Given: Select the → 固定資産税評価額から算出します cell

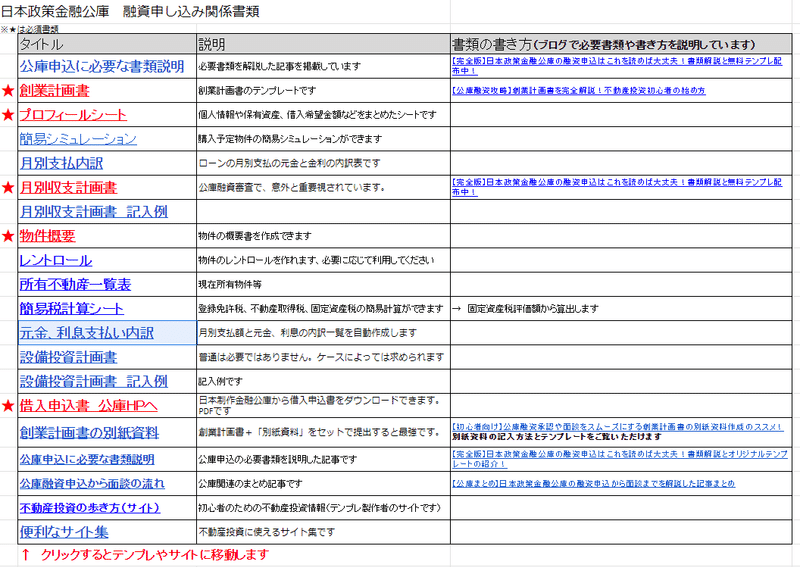Looking at the screenshot, I should pyautogui.click(x=621, y=309).
